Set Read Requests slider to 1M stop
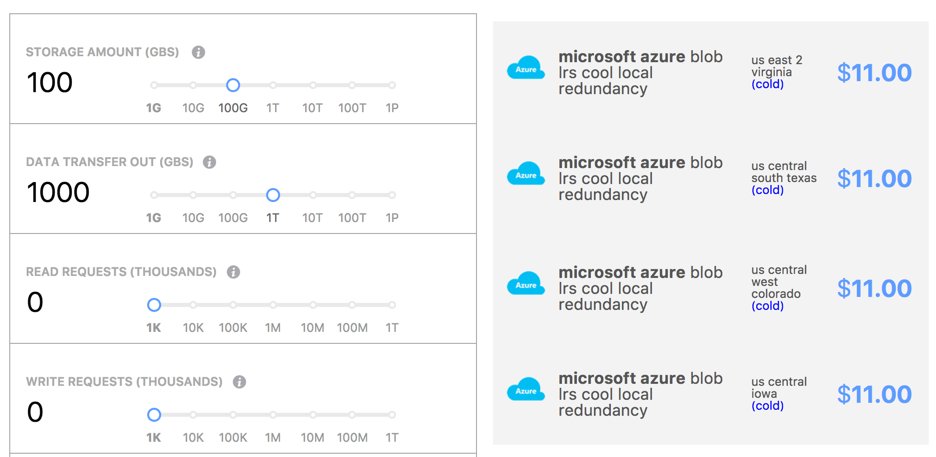 coord(273,305)
